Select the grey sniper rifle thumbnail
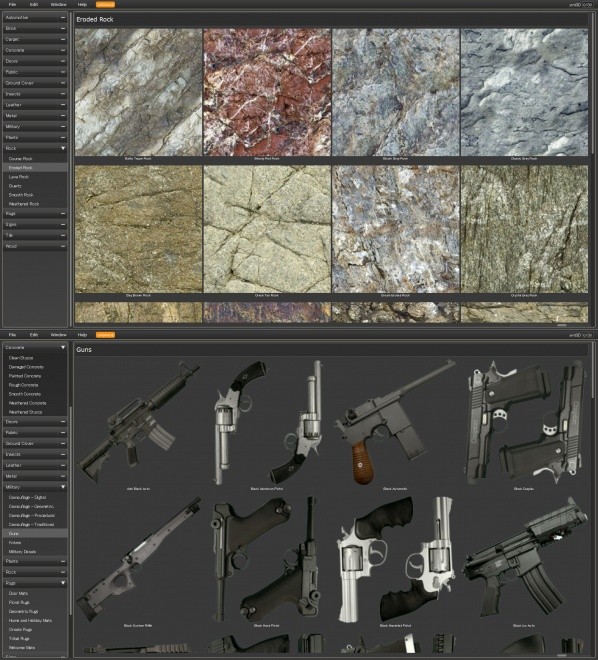This screenshot has width=598, height=660. (138, 559)
